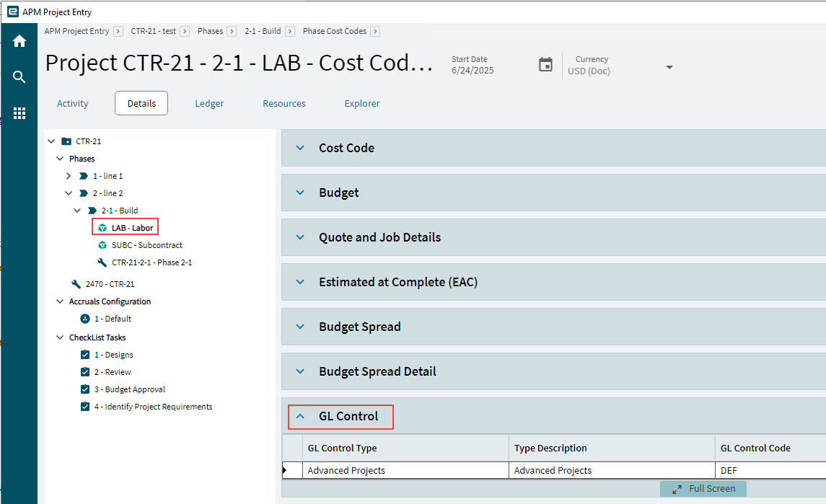Expand the Estimated at Complete (EAC) panel
826x504 pixels.
pyautogui.click(x=300, y=282)
